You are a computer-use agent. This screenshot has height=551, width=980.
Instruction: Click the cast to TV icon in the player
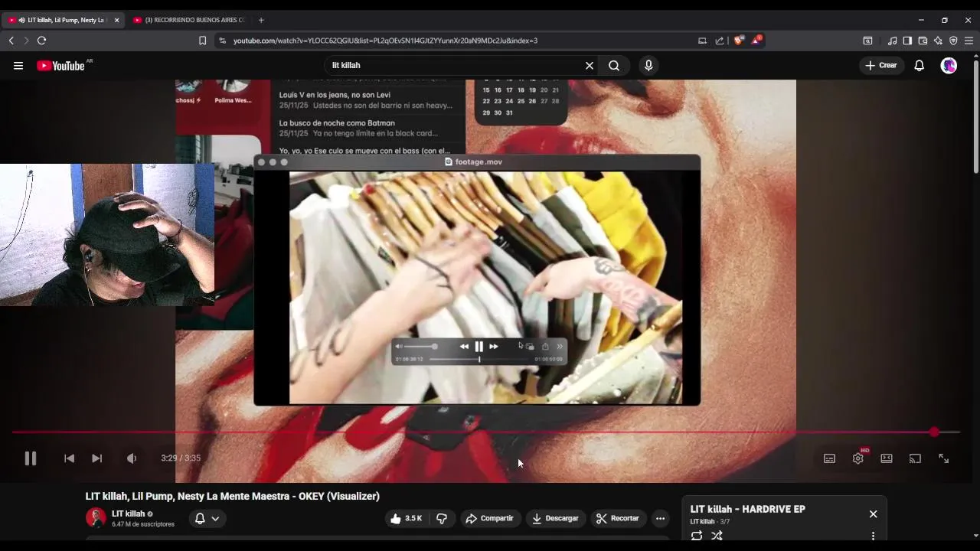click(x=915, y=458)
